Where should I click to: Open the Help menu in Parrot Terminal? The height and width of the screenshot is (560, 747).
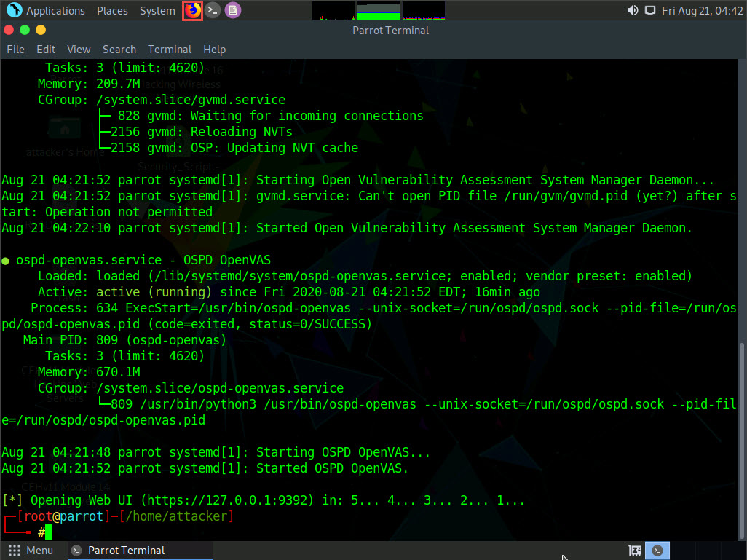pos(214,50)
